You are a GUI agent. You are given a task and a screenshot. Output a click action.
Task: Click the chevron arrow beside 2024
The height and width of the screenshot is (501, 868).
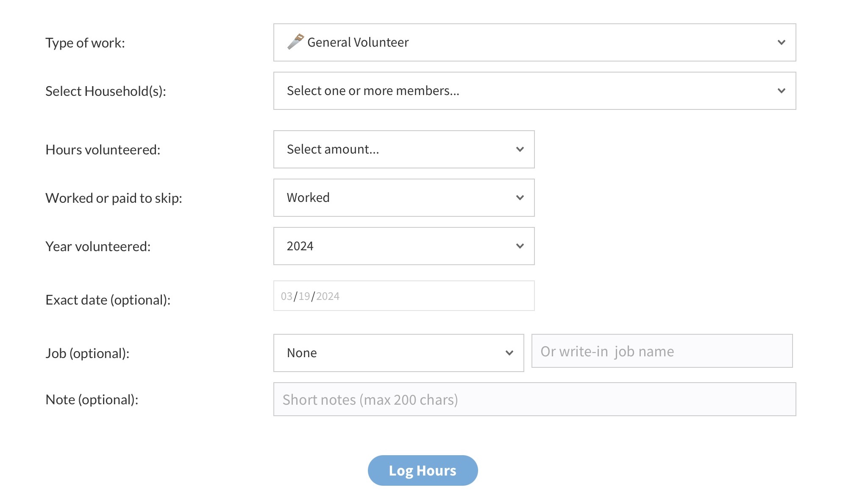coord(520,246)
